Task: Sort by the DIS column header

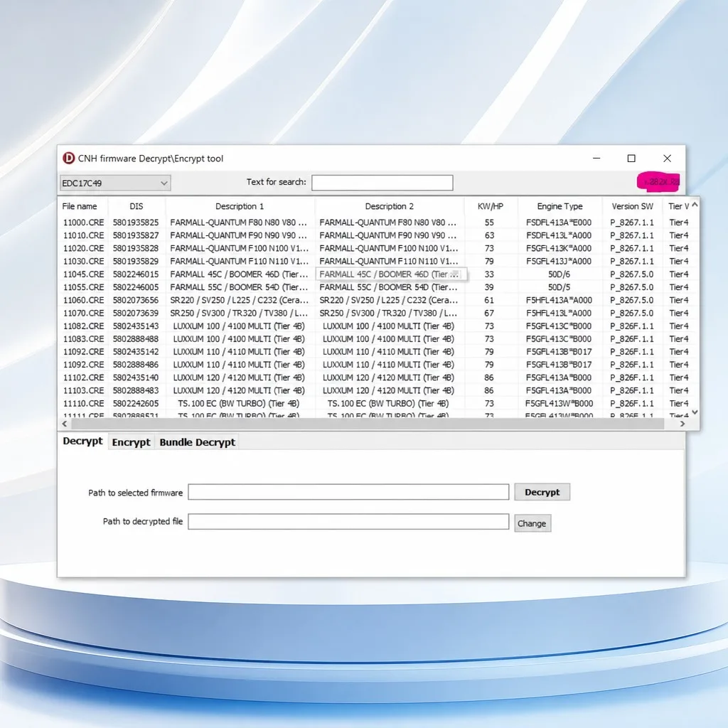Action: [x=136, y=206]
